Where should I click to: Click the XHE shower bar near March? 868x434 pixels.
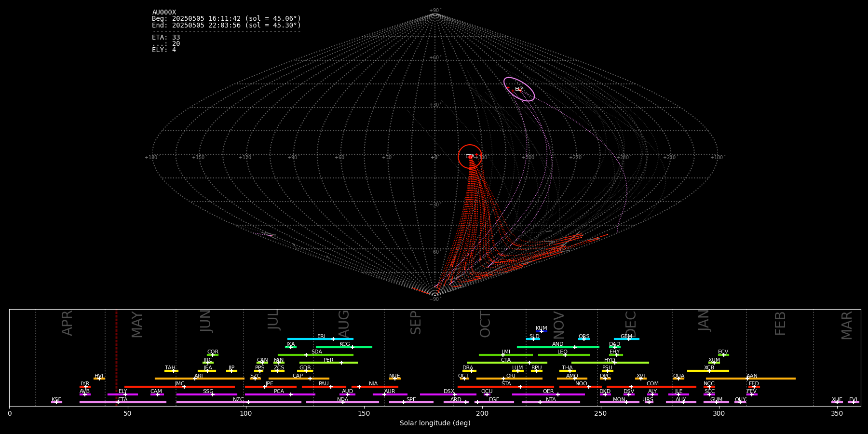(x=837, y=402)
